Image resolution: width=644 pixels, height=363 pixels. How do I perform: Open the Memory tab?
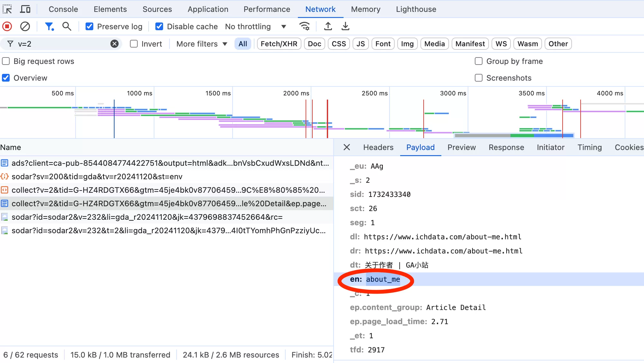pyautogui.click(x=366, y=9)
